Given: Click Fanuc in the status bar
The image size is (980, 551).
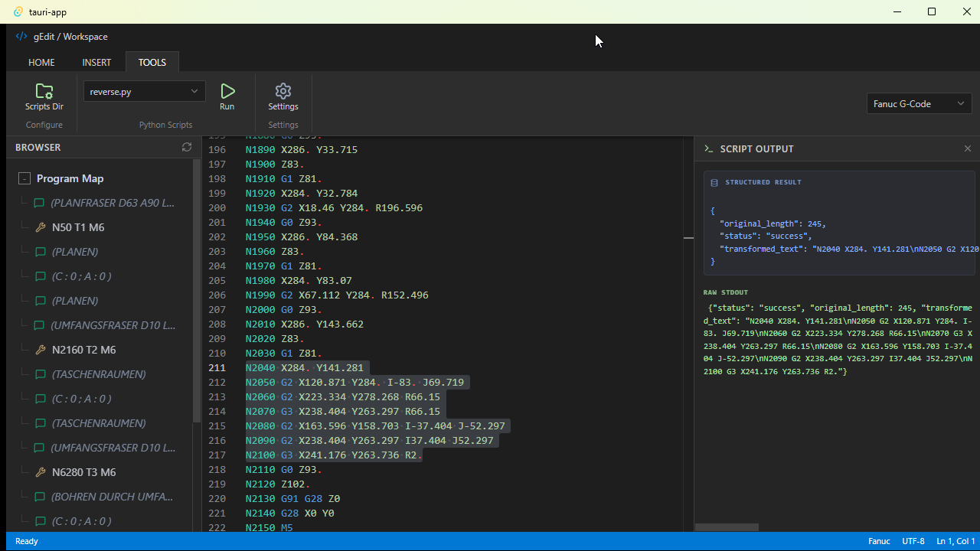Looking at the screenshot, I should pyautogui.click(x=879, y=541).
